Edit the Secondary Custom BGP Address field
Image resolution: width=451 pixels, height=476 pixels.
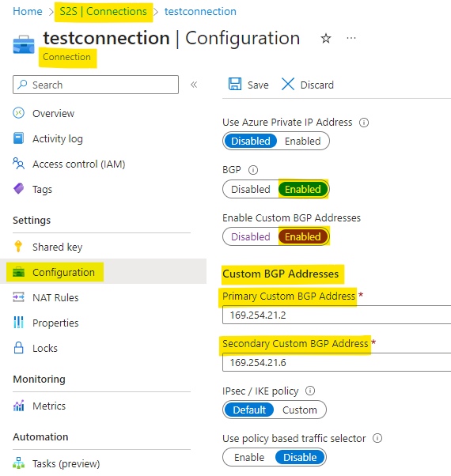tap(336, 362)
